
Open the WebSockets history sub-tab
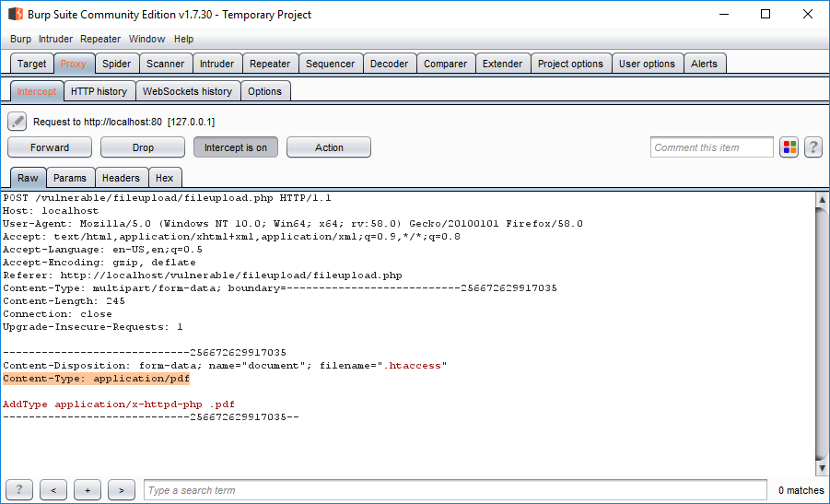pos(187,91)
